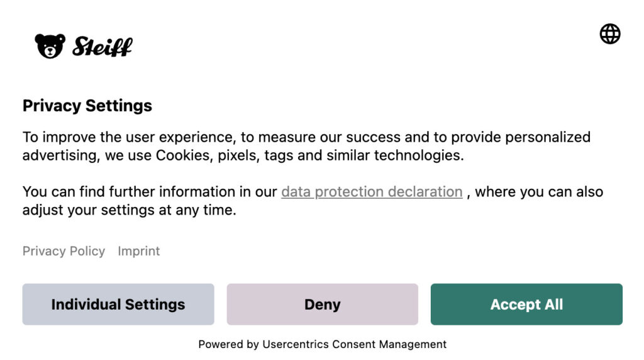This screenshot has width=644, height=360.
Task: Accept all cookies with Accept All
Action: [x=526, y=305]
